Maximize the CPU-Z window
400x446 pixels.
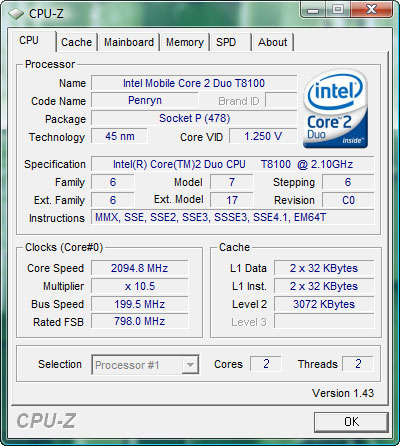pyautogui.click(x=338, y=10)
